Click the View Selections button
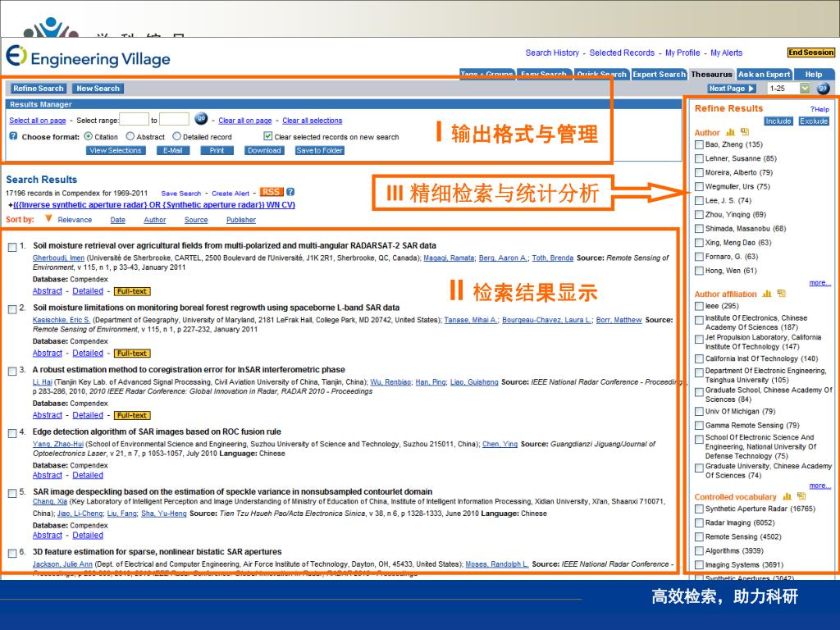Screen dimensions: 840x630 [115, 151]
